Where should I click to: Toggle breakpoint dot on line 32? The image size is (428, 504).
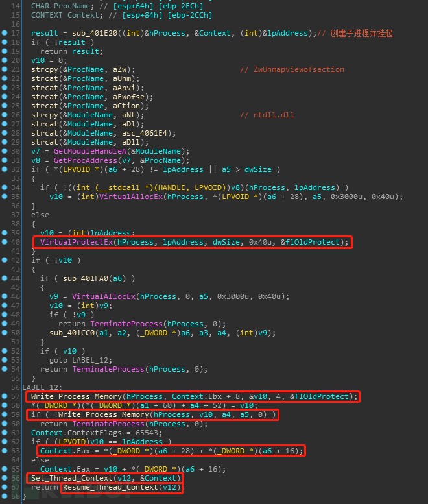pos(5,169)
